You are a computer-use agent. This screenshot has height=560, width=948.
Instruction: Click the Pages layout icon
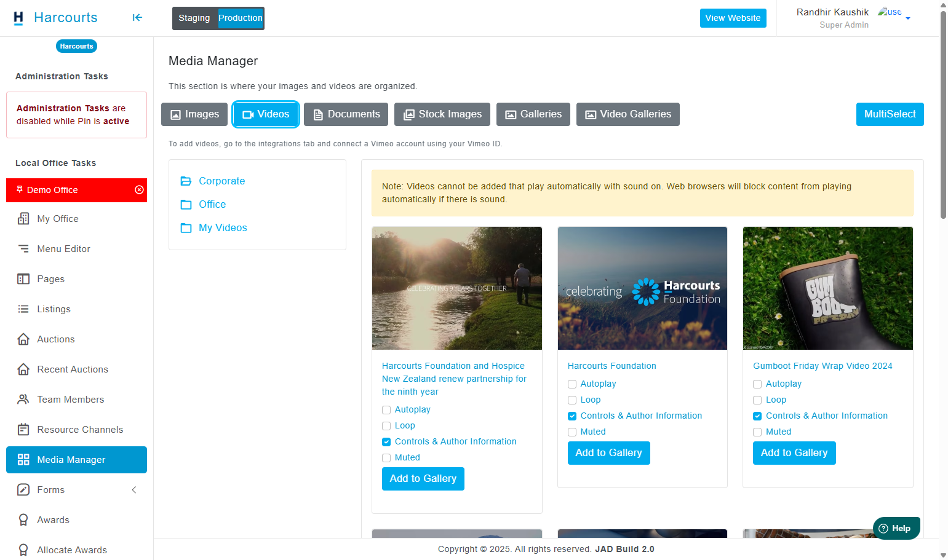tap(23, 279)
